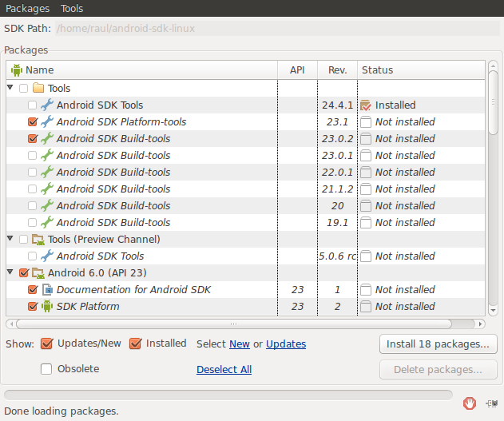Click wrench icon beside Android SDK Tools 24.4.1

pyautogui.click(x=47, y=105)
